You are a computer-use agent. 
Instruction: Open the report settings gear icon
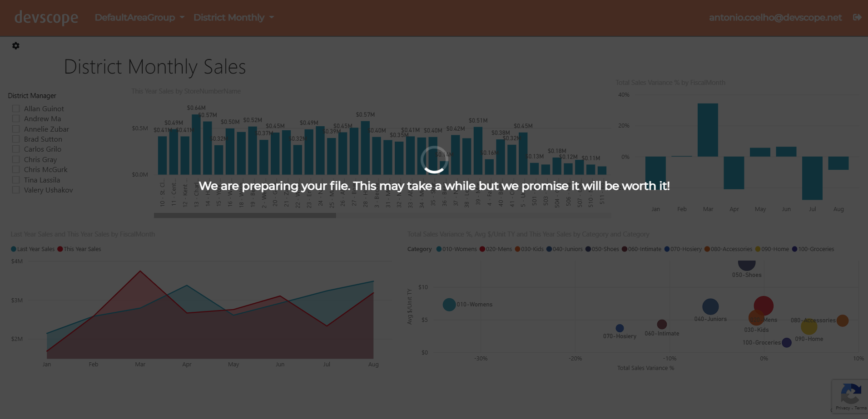click(15, 45)
